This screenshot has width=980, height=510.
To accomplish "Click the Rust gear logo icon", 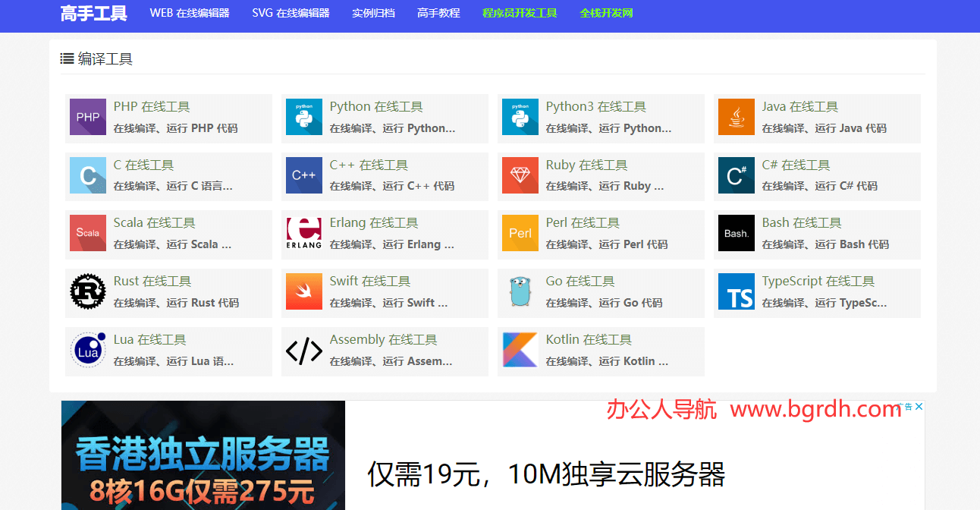I will (88, 291).
